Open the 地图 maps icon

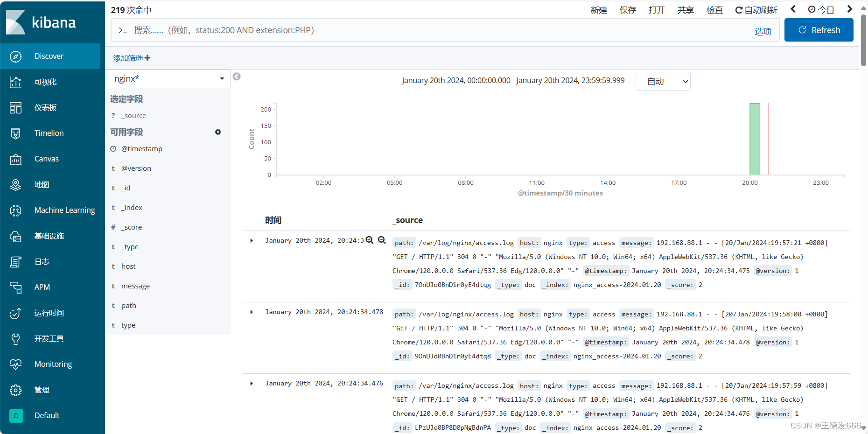pos(15,185)
